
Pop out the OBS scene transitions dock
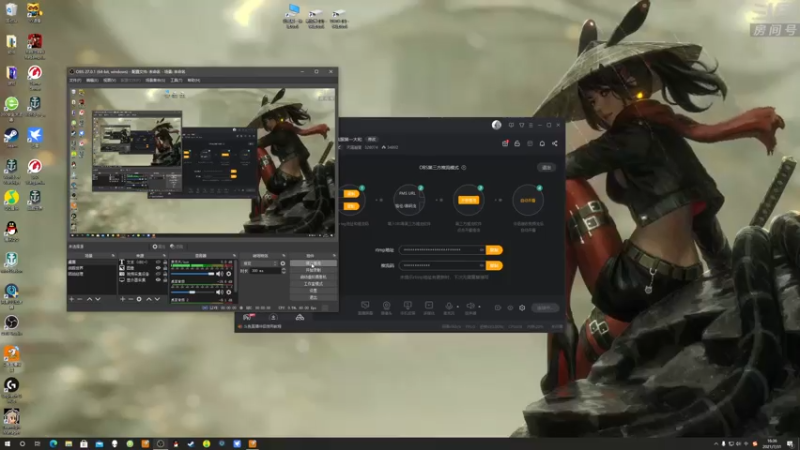click(284, 256)
